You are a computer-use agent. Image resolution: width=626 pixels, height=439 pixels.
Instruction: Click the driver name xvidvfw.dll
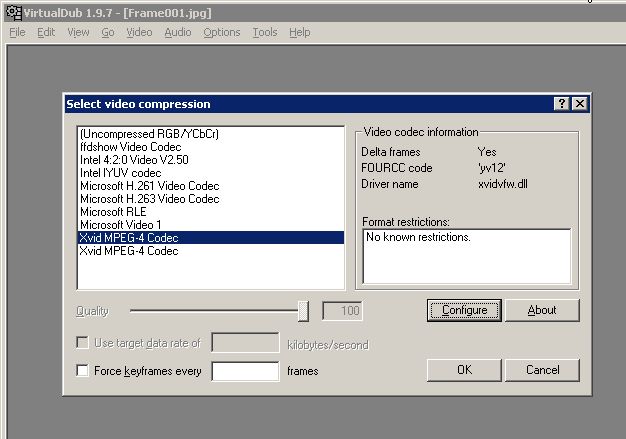point(503,184)
